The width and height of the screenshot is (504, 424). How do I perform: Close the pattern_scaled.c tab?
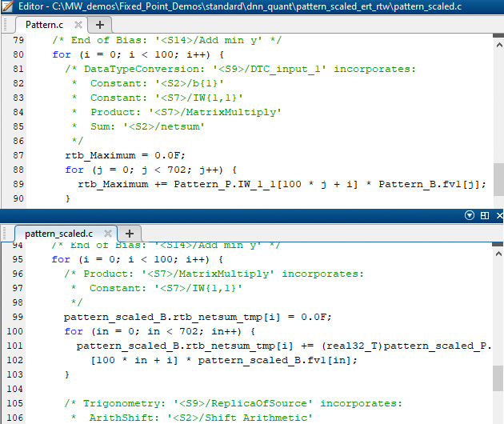pos(107,233)
